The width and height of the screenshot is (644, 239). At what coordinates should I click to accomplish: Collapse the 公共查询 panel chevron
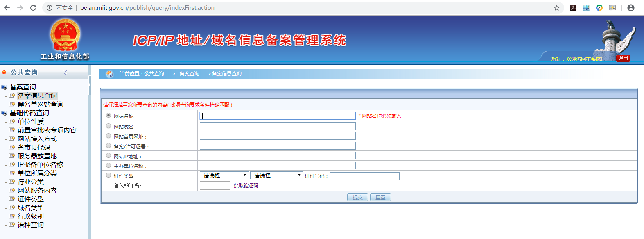click(x=65, y=72)
